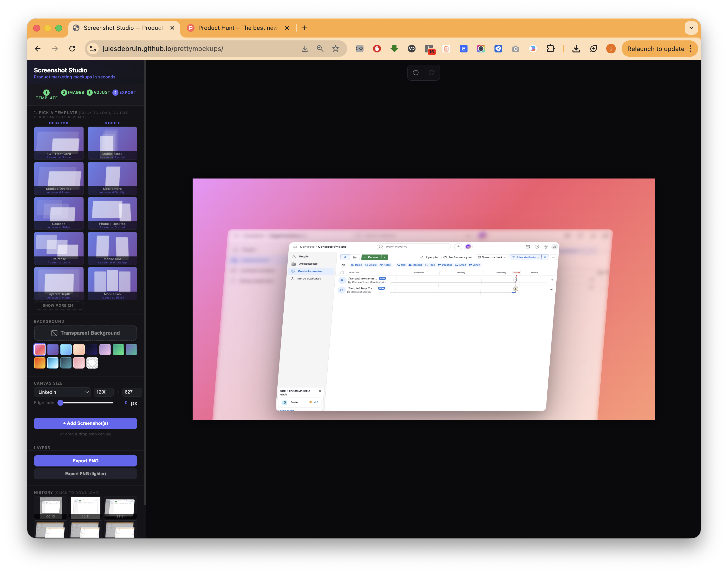The width and height of the screenshot is (728, 574).
Task: Click the Merge duplicates icon in the mockup
Action: coord(293,279)
